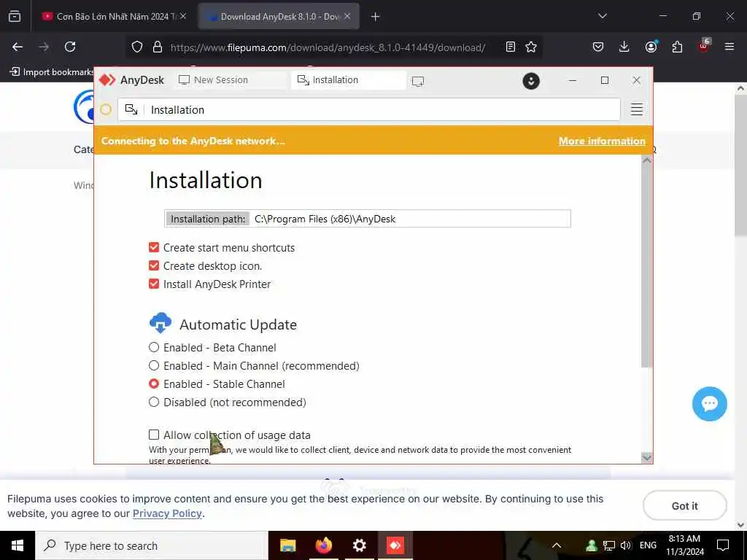The height and width of the screenshot is (560, 747).
Task: Click the Firefox URL address bar
Action: (328, 47)
